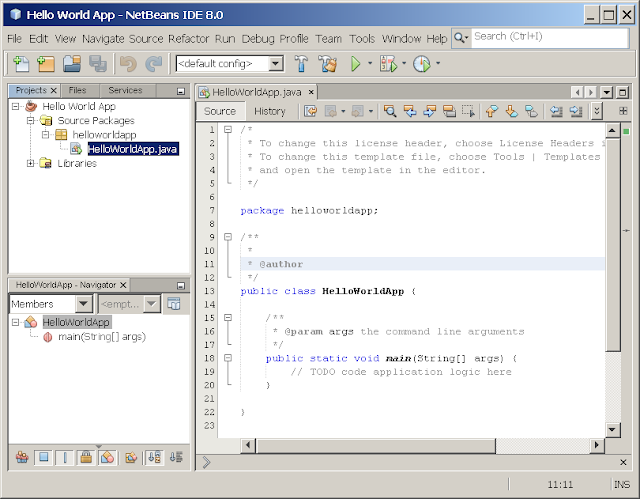Open the Debug Project dropdown arrow
Viewport: 640px width, 499px height.
404,63
